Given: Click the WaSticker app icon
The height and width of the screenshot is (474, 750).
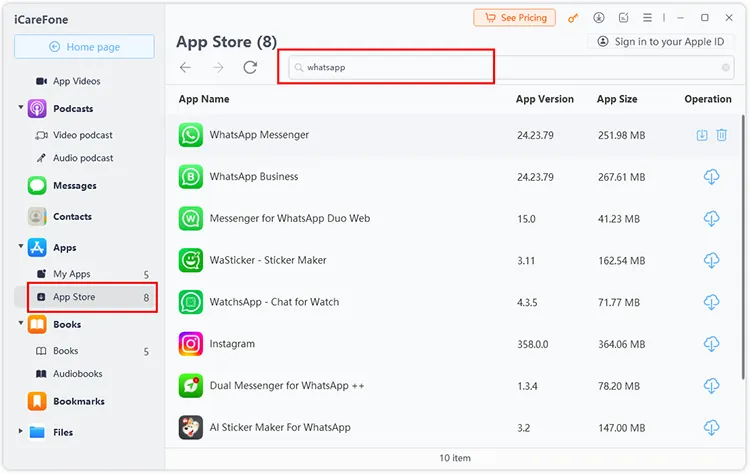Looking at the screenshot, I should click(191, 260).
